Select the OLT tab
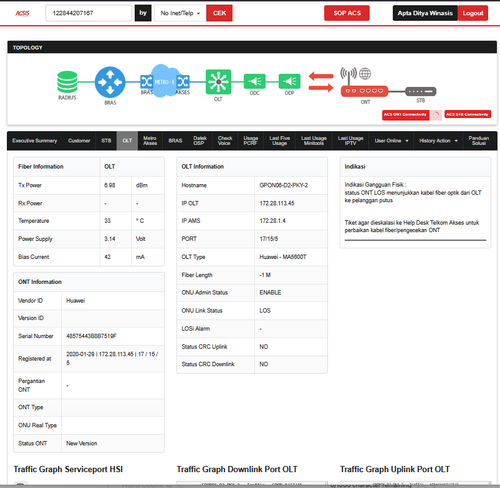500x488 pixels. coord(127,141)
